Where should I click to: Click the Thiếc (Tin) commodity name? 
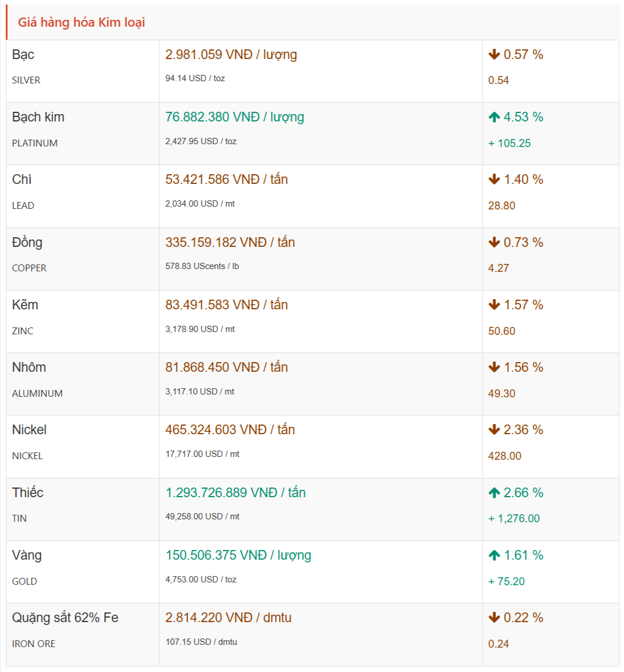pos(28,493)
